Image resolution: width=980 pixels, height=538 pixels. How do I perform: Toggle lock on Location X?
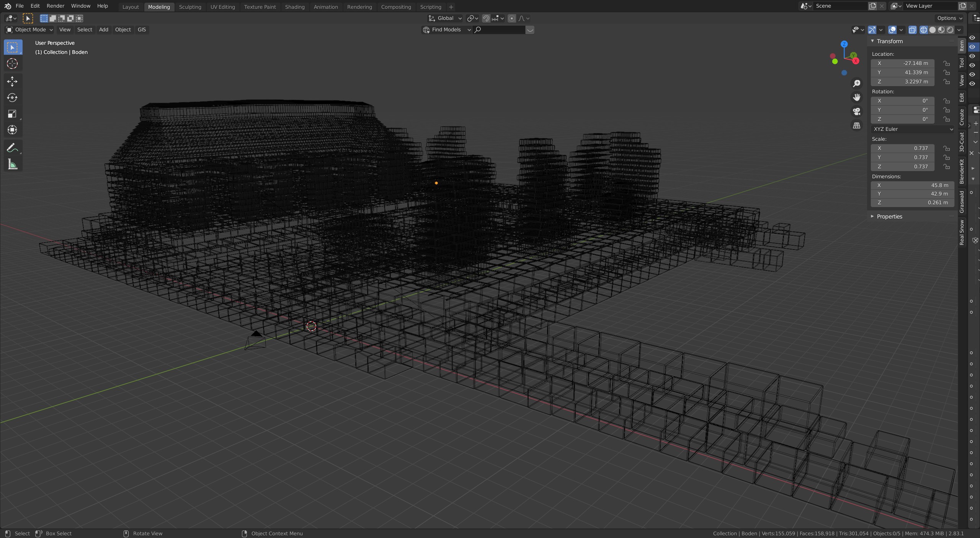click(x=946, y=64)
